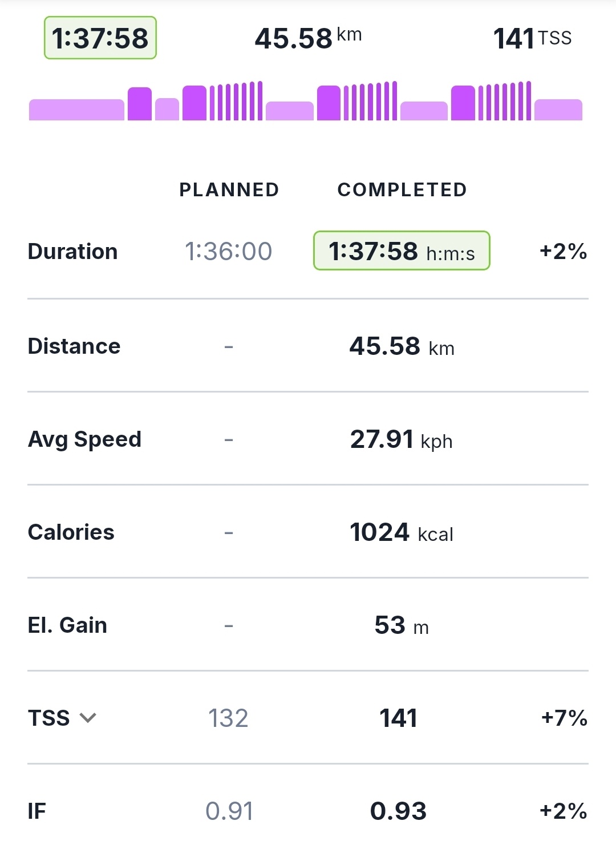Select the planned IF value 0.91
The height and width of the screenshot is (853, 616).
pyautogui.click(x=229, y=811)
